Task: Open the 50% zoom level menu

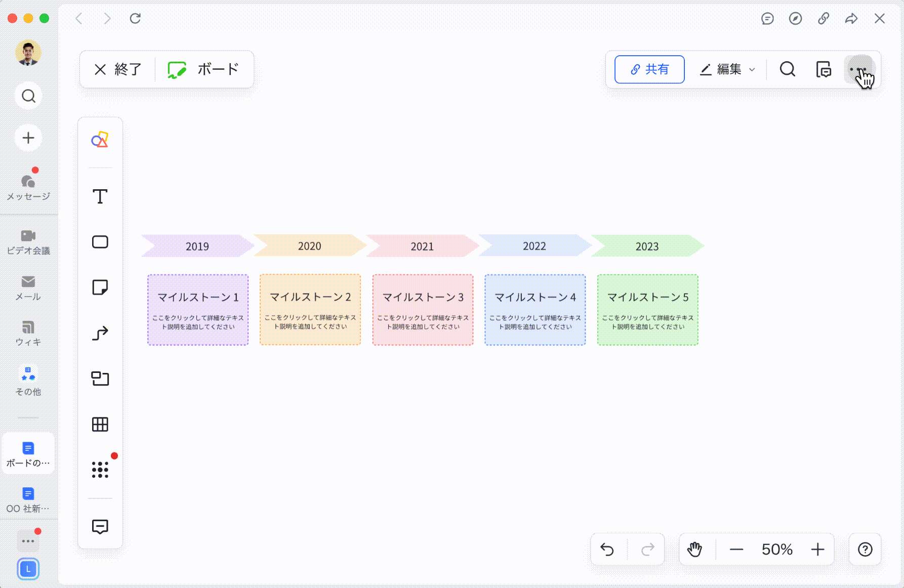Action: pos(776,549)
